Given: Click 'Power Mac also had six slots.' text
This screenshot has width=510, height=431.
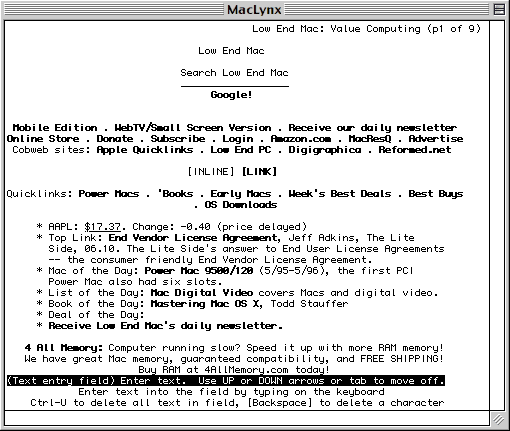Looking at the screenshot, I should [x=135, y=282].
